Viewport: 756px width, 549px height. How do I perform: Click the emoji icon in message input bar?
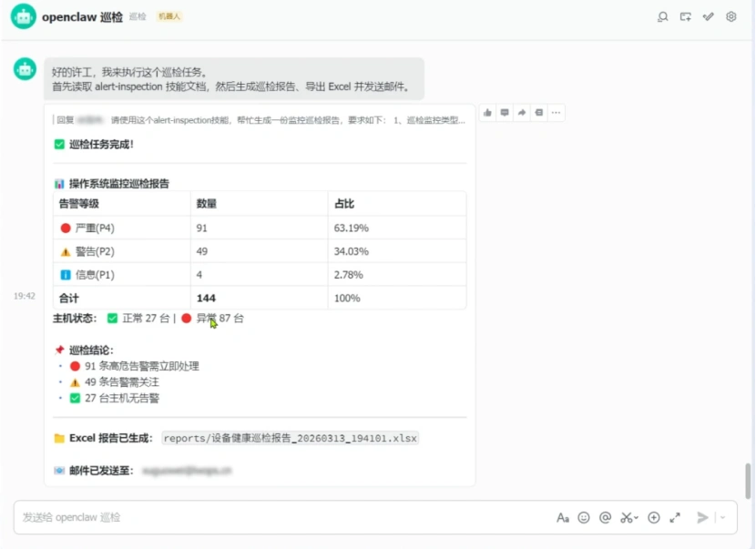click(x=584, y=517)
